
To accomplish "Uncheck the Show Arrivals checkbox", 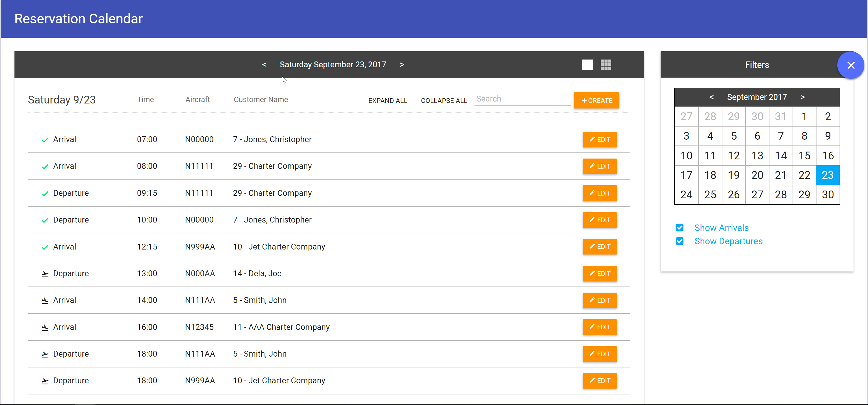I will [679, 228].
